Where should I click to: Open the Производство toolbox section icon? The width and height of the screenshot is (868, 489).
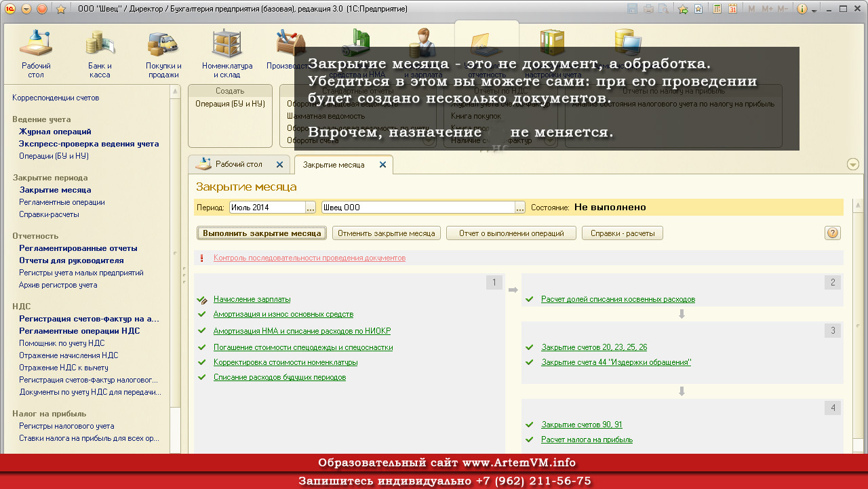290,43
